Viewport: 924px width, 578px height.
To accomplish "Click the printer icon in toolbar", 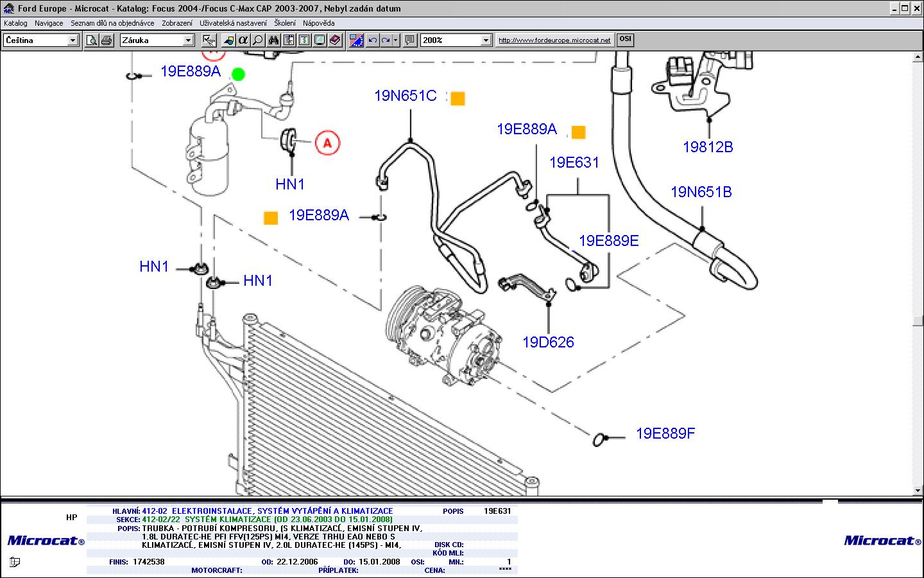I will 107,40.
